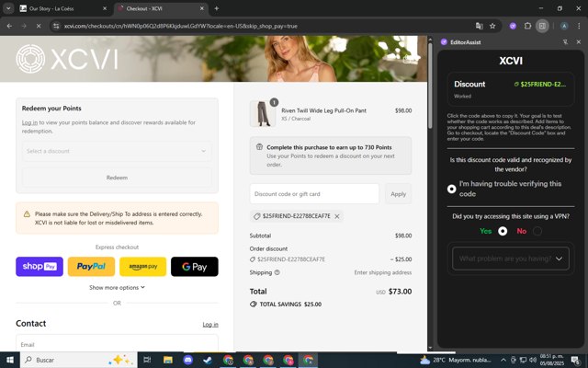Go back using browser back arrow

(x=9, y=26)
